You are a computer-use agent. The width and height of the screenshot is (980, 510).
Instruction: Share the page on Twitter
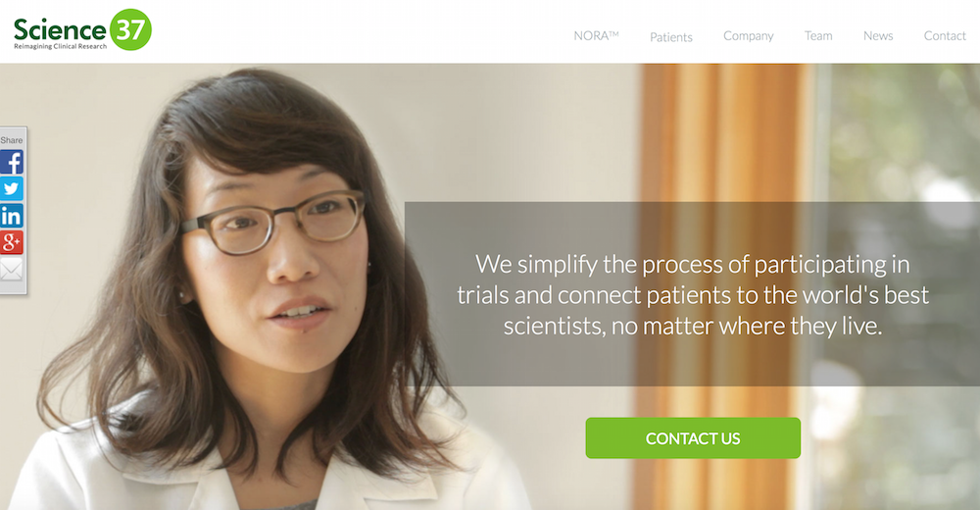11,188
